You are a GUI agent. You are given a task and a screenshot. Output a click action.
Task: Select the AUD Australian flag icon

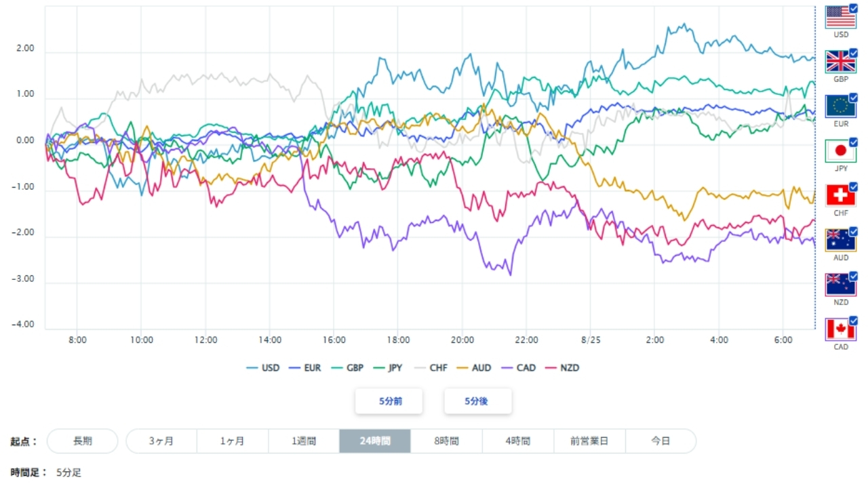pyautogui.click(x=840, y=240)
